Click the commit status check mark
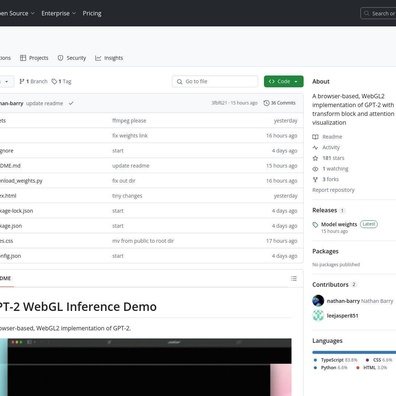Viewport: 396px width, 396px height. click(x=71, y=103)
